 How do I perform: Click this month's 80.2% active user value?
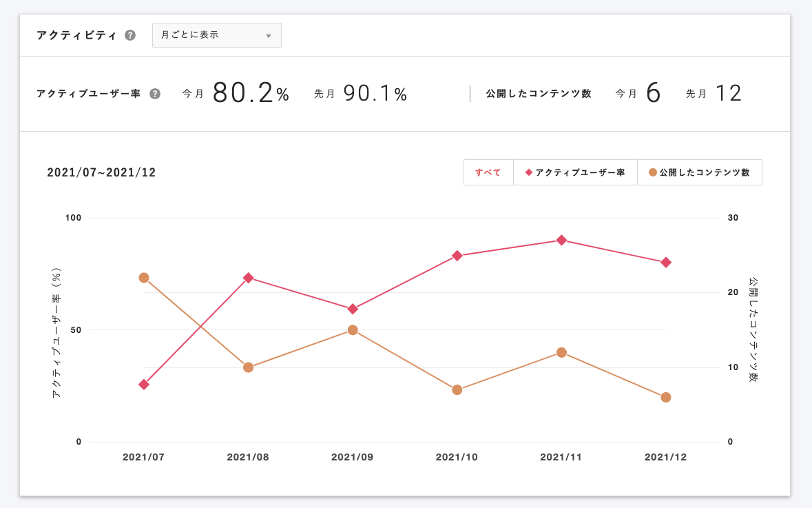tap(251, 94)
